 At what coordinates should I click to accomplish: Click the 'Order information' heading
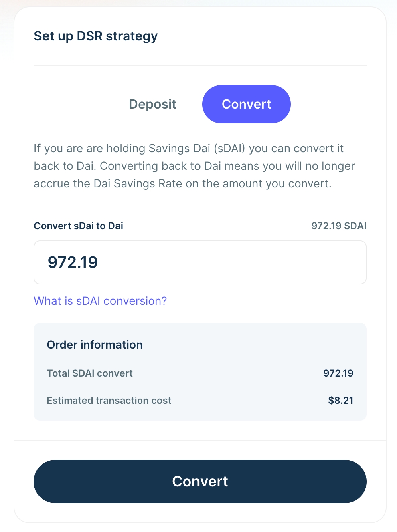click(95, 345)
